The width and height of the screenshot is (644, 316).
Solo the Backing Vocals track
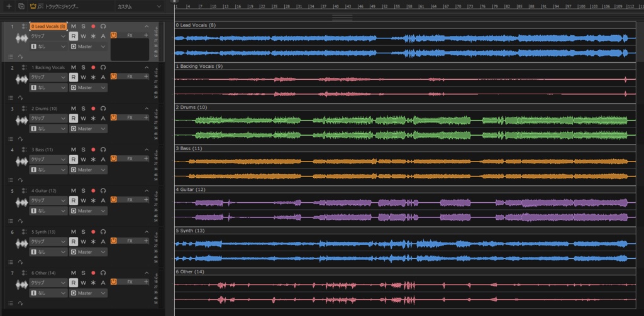pyautogui.click(x=83, y=67)
